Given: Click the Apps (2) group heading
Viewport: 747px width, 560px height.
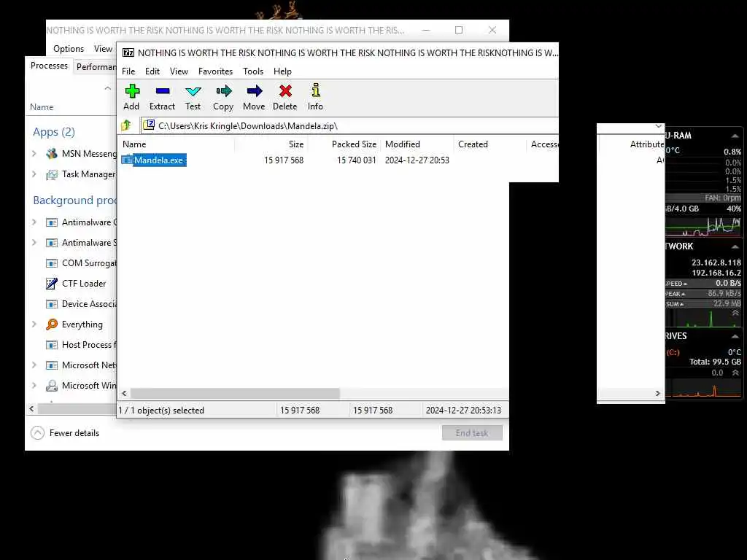Looking at the screenshot, I should (54, 132).
